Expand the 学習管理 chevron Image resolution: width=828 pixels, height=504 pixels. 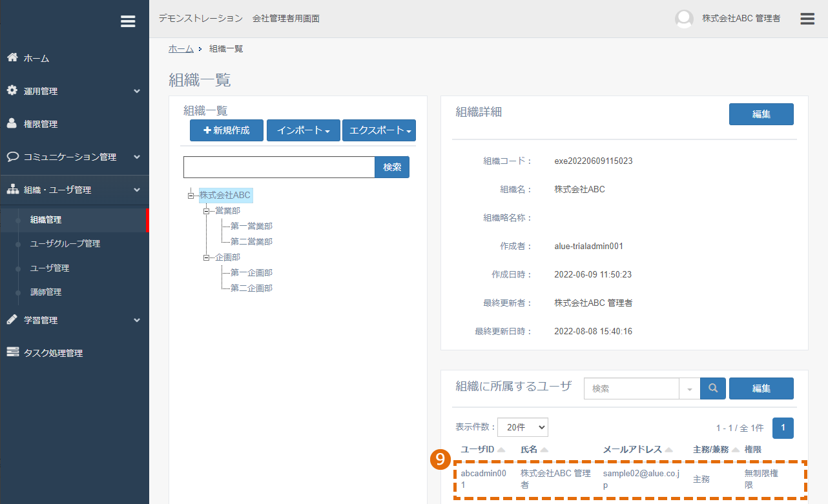(137, 320)
